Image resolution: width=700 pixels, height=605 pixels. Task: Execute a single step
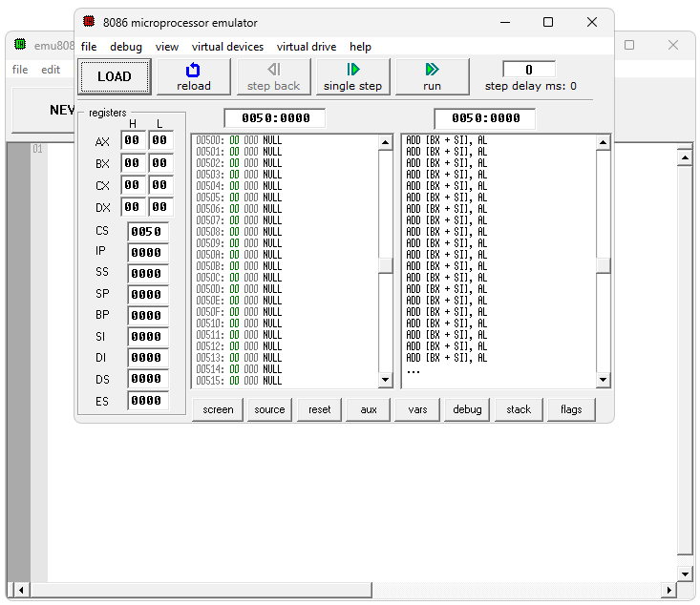(x=352, y=76)
